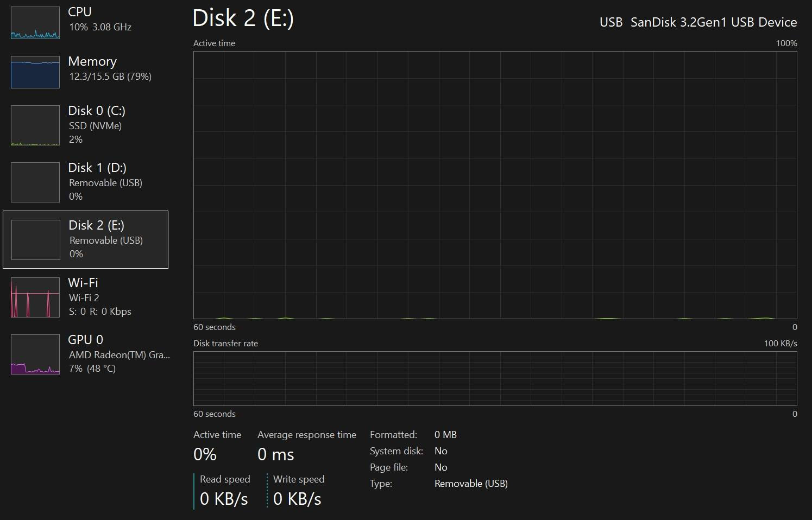Select Disk 1 (D:) sidebar graph thumbnail

point(35,182)
